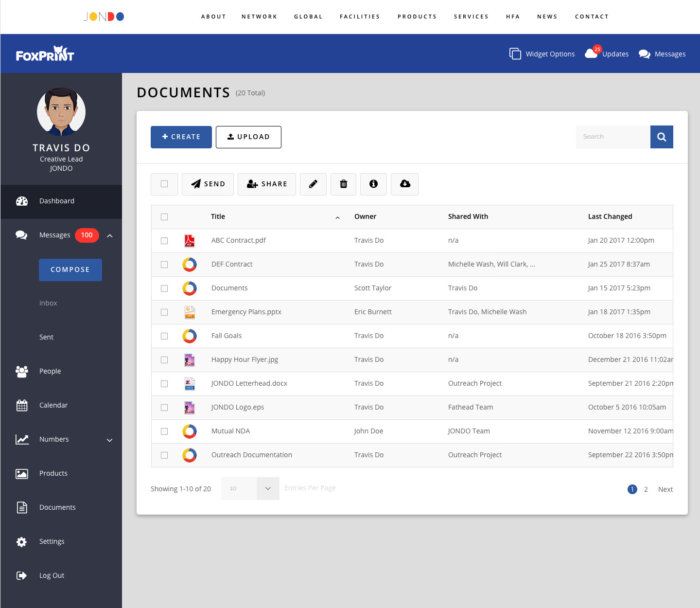Click the CREATE button
700x608 pixels.
pyautogui.click(x=181, y=137)
